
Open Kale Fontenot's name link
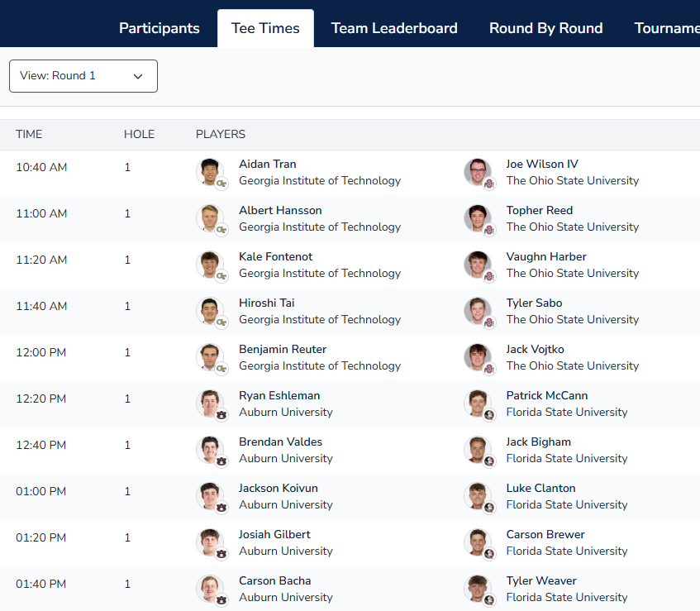275,257
